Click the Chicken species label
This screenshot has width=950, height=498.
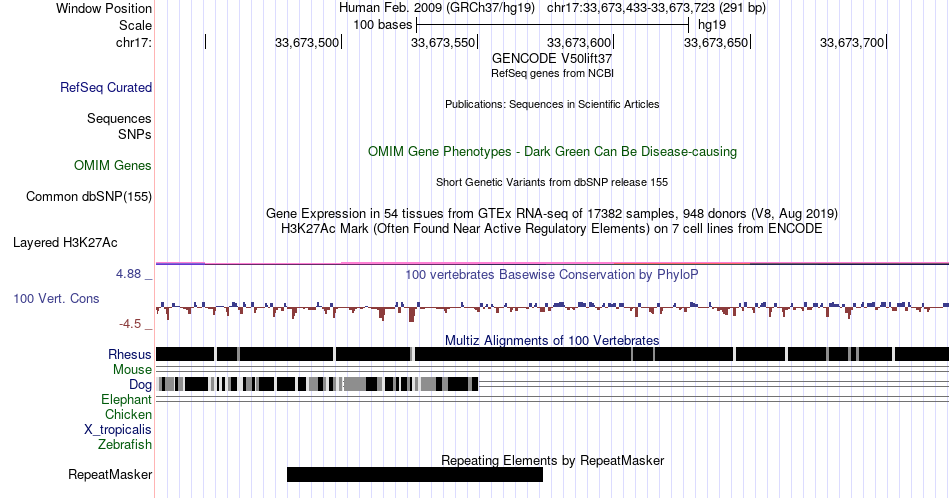coord(128,414)
